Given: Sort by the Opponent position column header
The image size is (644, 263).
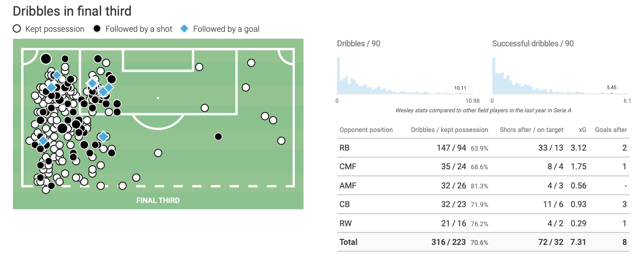Looking at the screenshot, I should coord(366,129).
